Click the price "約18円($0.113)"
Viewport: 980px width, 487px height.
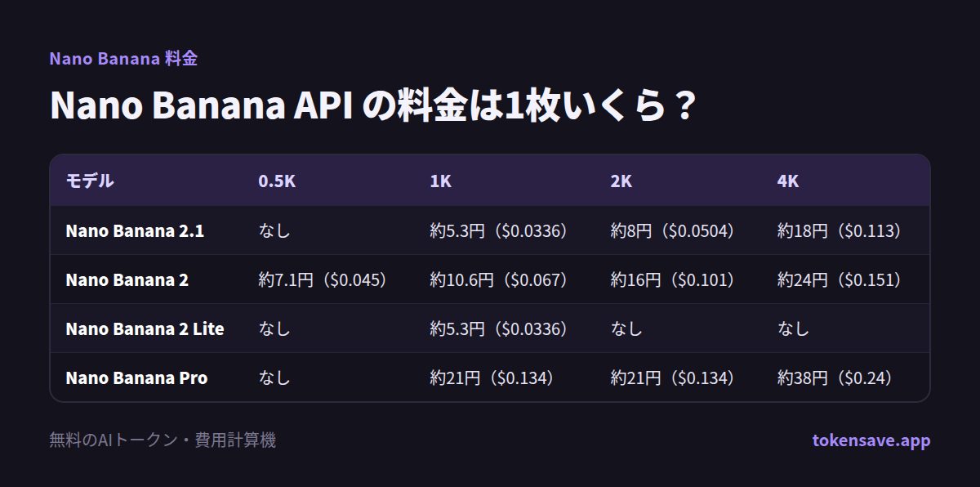click(x=839, y=231)
